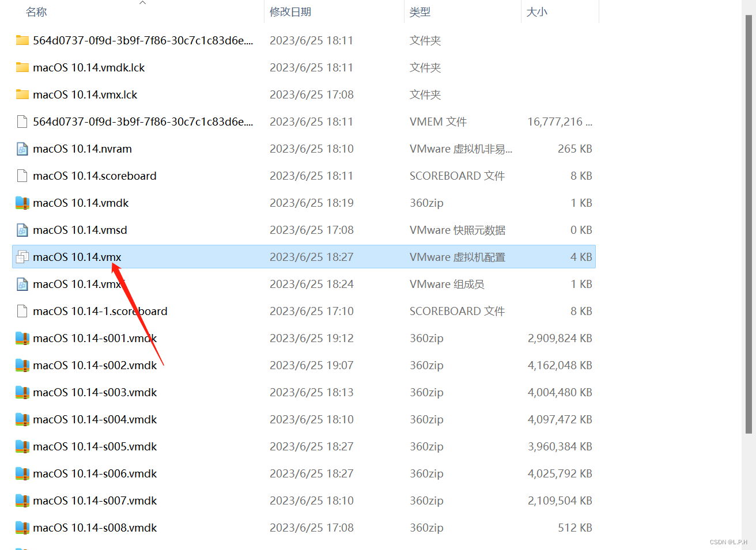Select the file name macOS 10.14-s003.vmdk

[95, 392]
